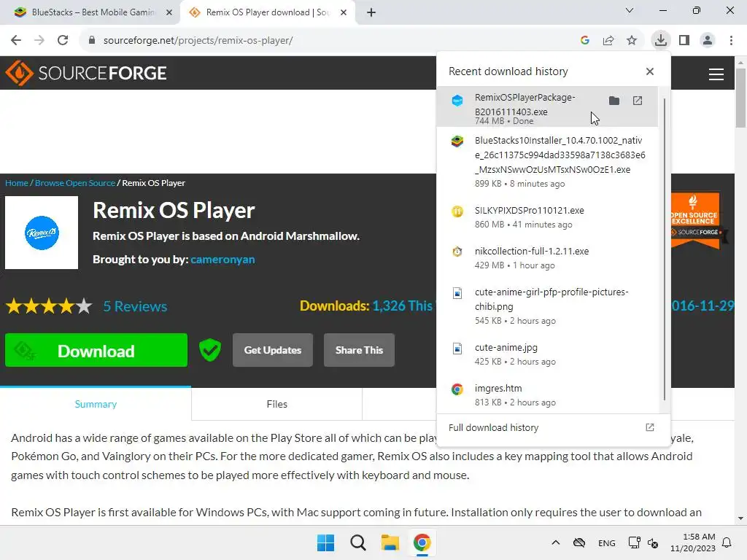This screenshot has height=560, width=747.
Task: Select the Summary tab
Action: tap(96, 404)
